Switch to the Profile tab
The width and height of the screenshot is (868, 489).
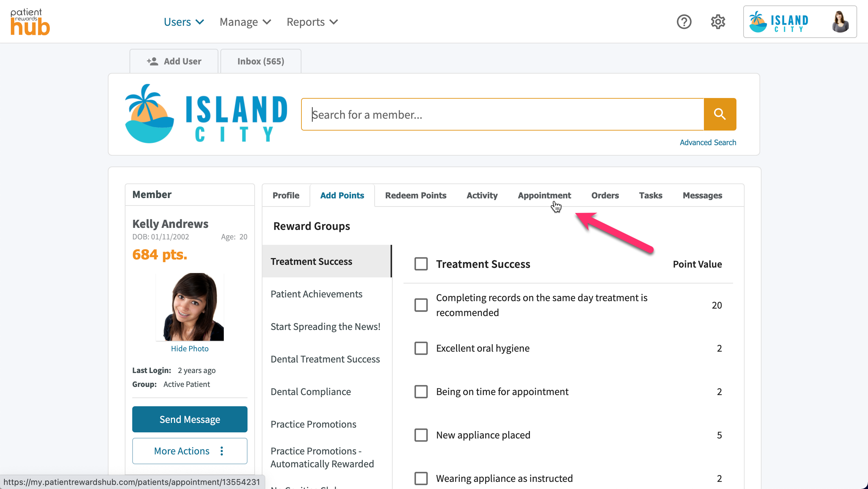pos(286,195)
